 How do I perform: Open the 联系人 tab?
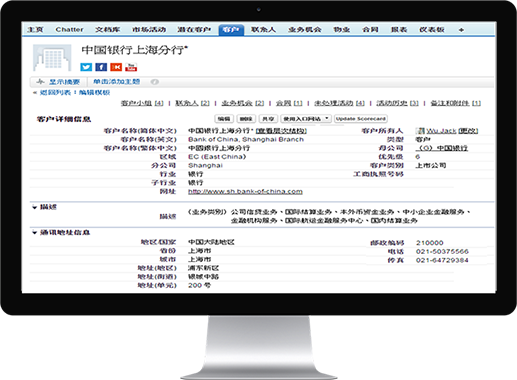pyautogui.click(x=263, y=30)
